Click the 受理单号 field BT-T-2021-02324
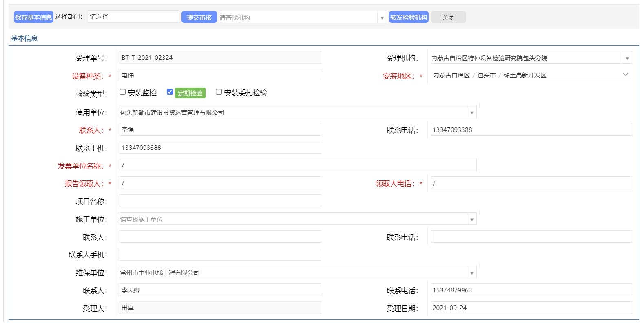Image resolution: width=644 pixels, height=323 pixels. (220, 57)
